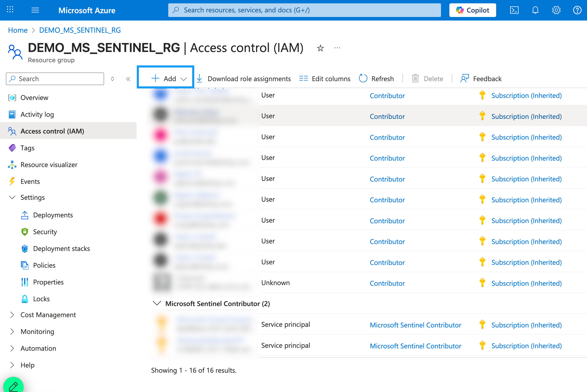Expand the Automation section
The width and height of the screenshot is (587, 392).
point(12,348)
